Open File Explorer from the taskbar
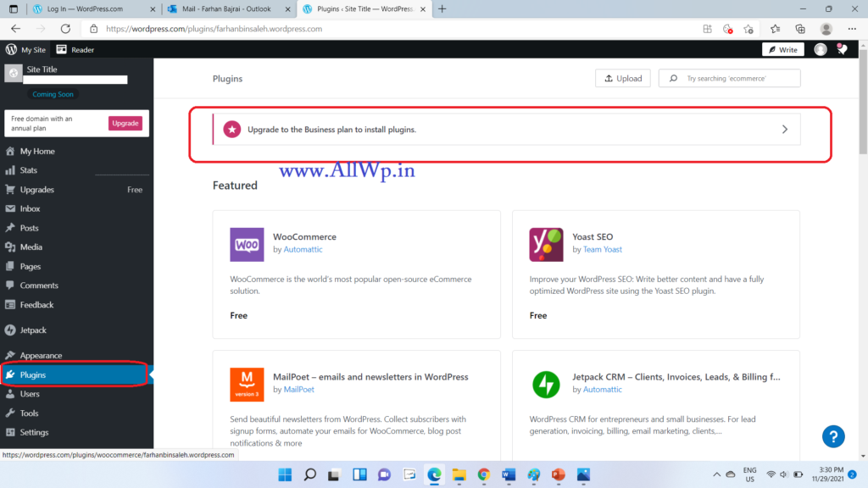Image resolution: width=868 pixels, height=488 pixels. coord(459,474)
